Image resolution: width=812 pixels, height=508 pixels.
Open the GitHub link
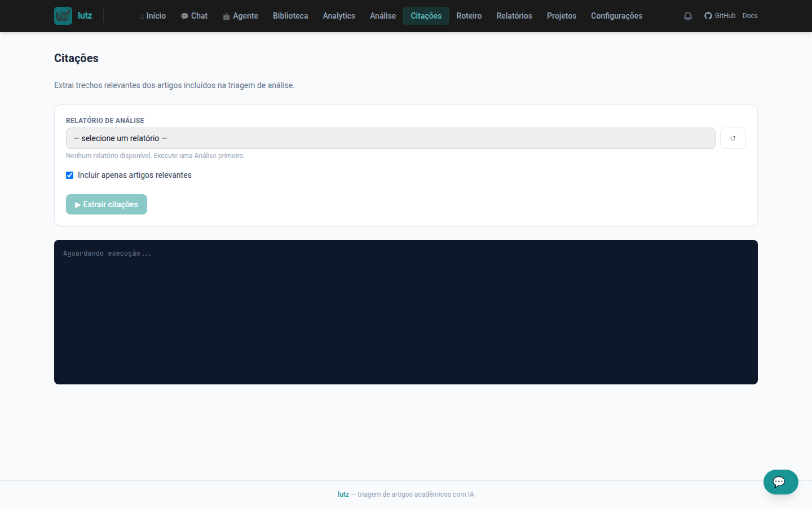pos(720,16)
